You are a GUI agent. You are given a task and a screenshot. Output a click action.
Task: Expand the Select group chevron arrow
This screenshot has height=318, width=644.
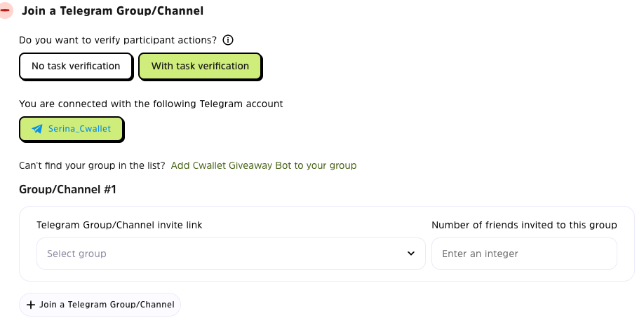(x=411, y=254)
